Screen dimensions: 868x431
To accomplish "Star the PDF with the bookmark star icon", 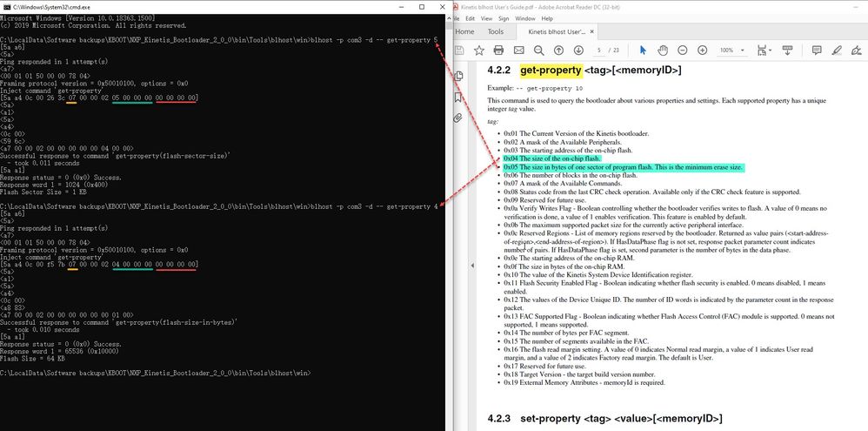I will [x=479, y=51].
